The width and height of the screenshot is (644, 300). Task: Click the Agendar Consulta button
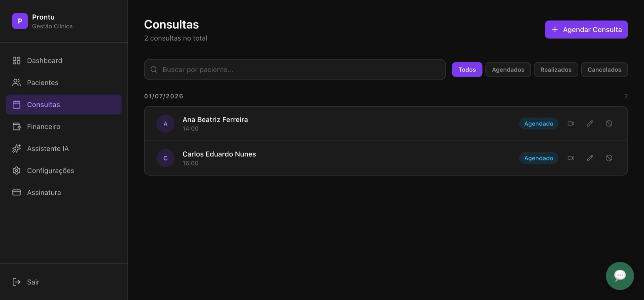[x=586, y=30]
